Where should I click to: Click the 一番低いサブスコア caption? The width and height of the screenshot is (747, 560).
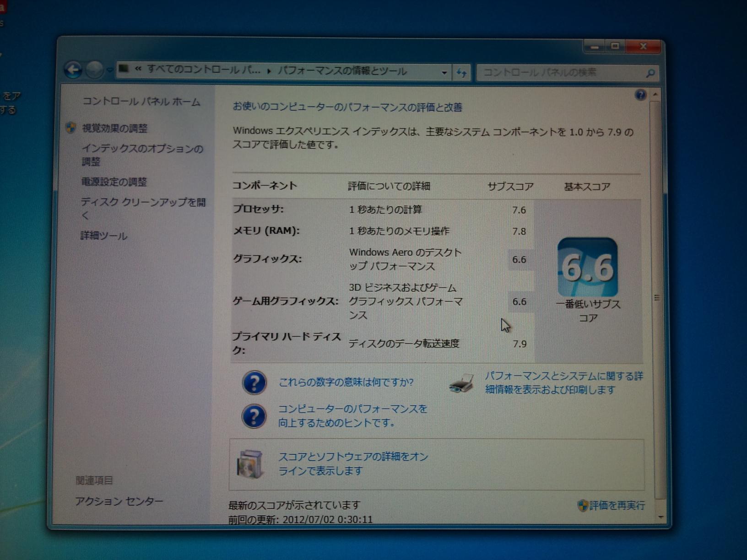(x=589, y=311)
